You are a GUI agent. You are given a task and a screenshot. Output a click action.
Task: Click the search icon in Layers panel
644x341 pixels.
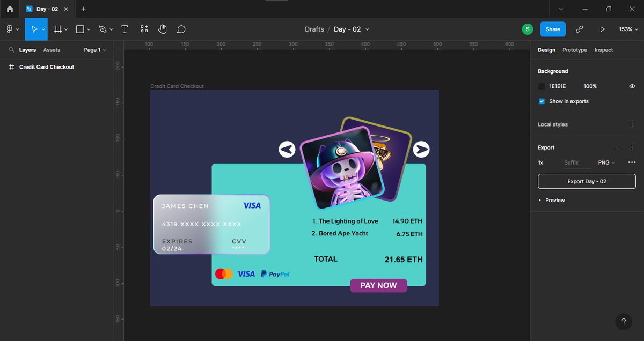coord(11,50)
